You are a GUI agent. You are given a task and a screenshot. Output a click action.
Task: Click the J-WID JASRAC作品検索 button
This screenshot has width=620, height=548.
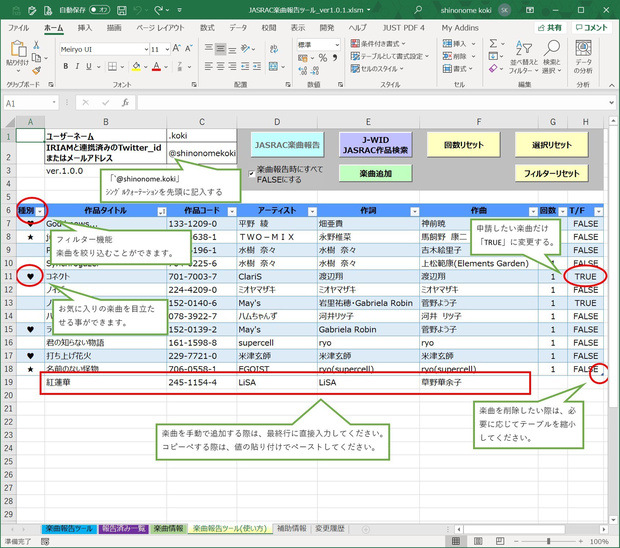375,145
